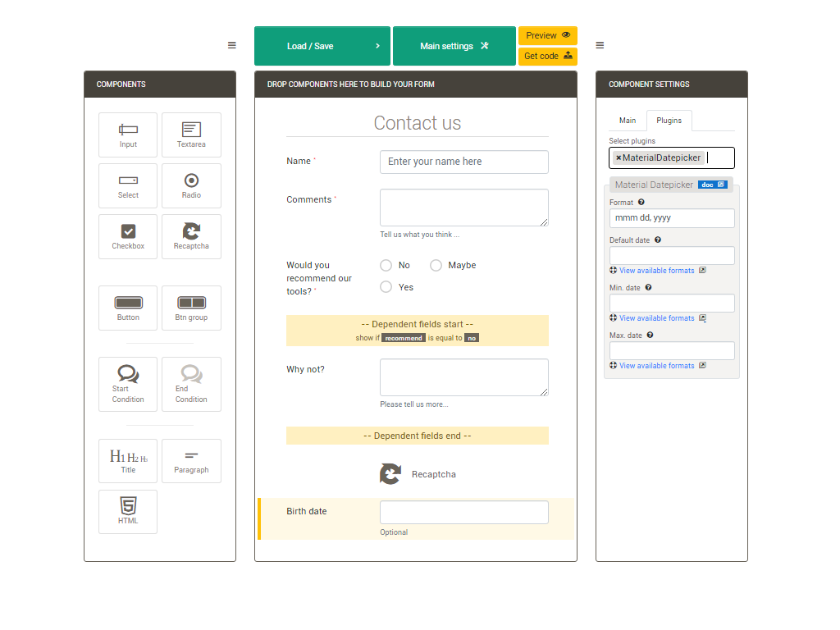840x630 pixels.
Task: Select the 'No' radio option
Action: [x=386, y=266]
